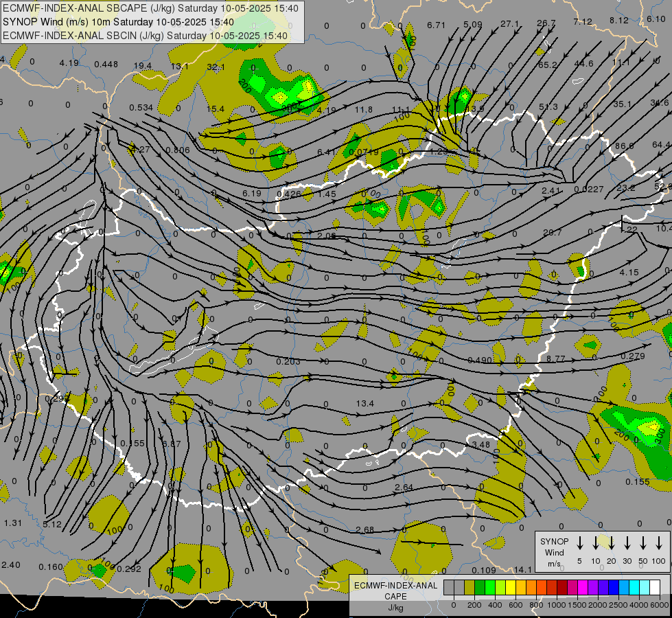This screenshot has height=618, width=672.
Task: Pick the dark green 200–300 J/kg CAPE swatch
Action: point(480,587)
